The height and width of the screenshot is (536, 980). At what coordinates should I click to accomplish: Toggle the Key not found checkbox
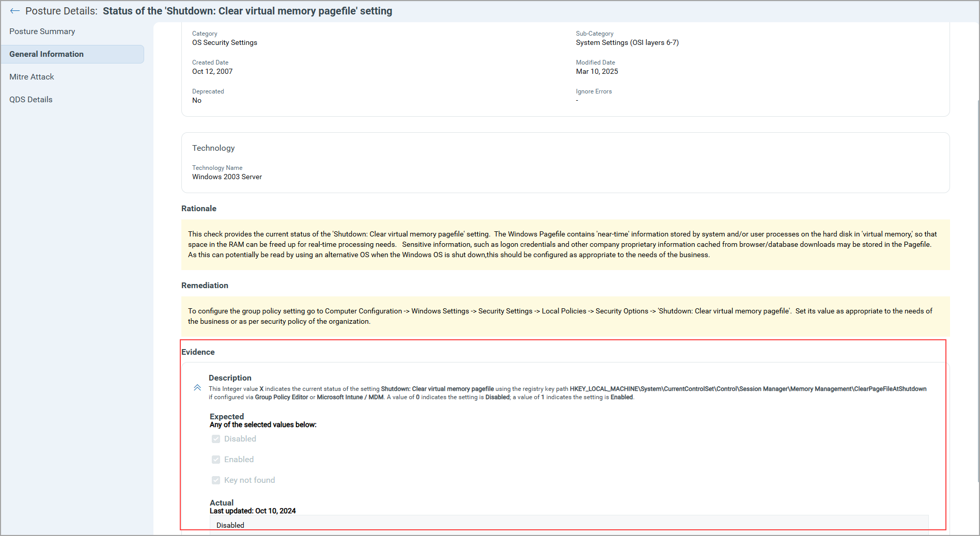point(216,480)
